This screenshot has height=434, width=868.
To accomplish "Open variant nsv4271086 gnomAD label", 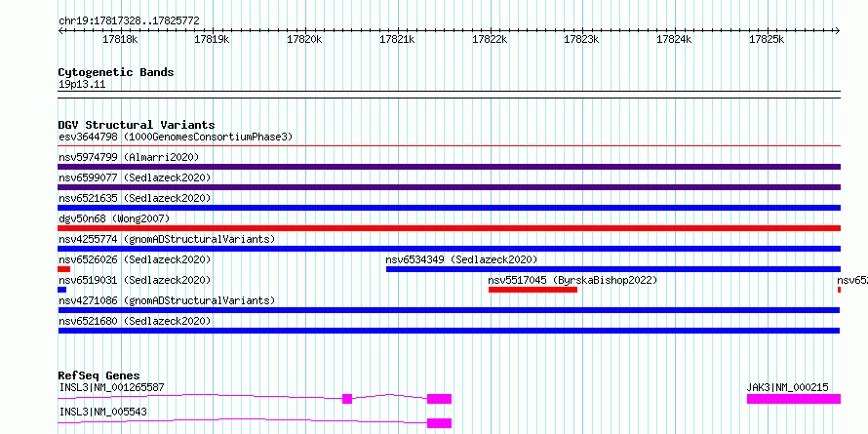I will click(x=167, y=300).
